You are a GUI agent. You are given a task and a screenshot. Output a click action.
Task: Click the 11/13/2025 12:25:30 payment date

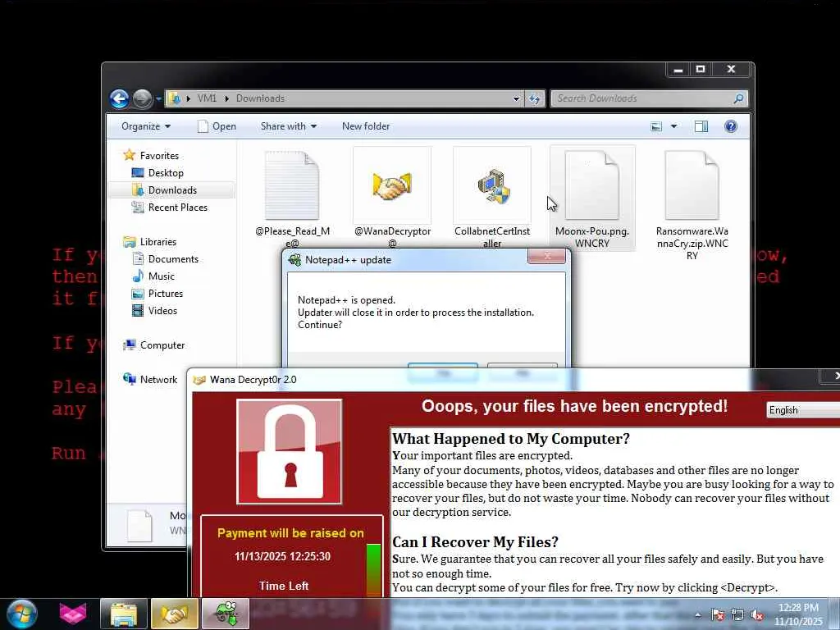[x=282, y=557]
